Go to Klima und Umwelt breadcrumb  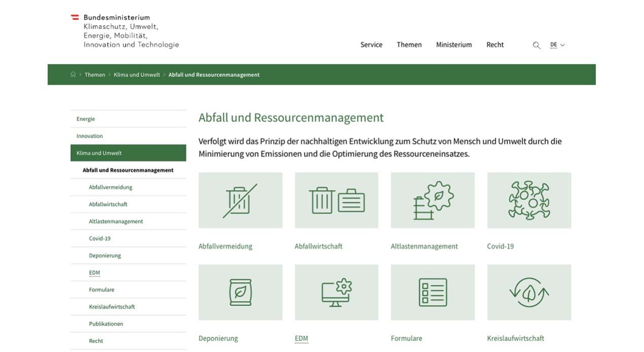[x=137, y=74]
